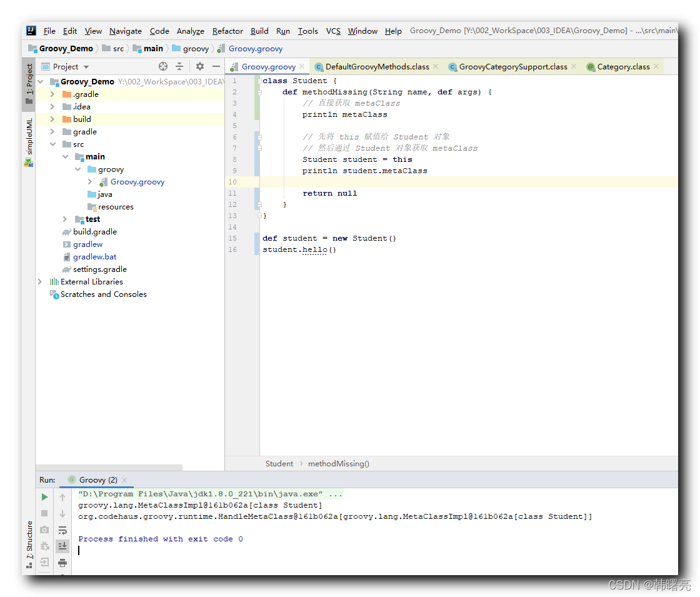This screenshot has height=597, width=700.
Task: Open Project panel settings gear
Action: point(199,66)
